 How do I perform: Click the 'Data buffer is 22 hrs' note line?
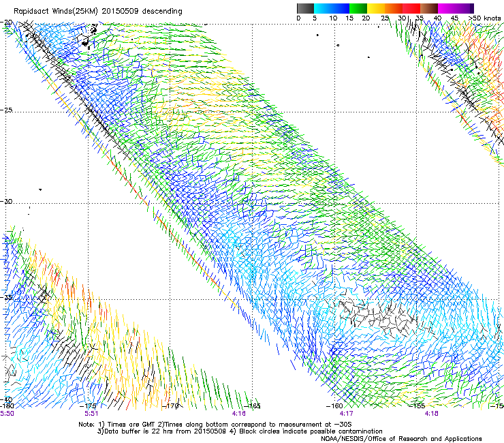pyautogui.click(x=240, y=431)
